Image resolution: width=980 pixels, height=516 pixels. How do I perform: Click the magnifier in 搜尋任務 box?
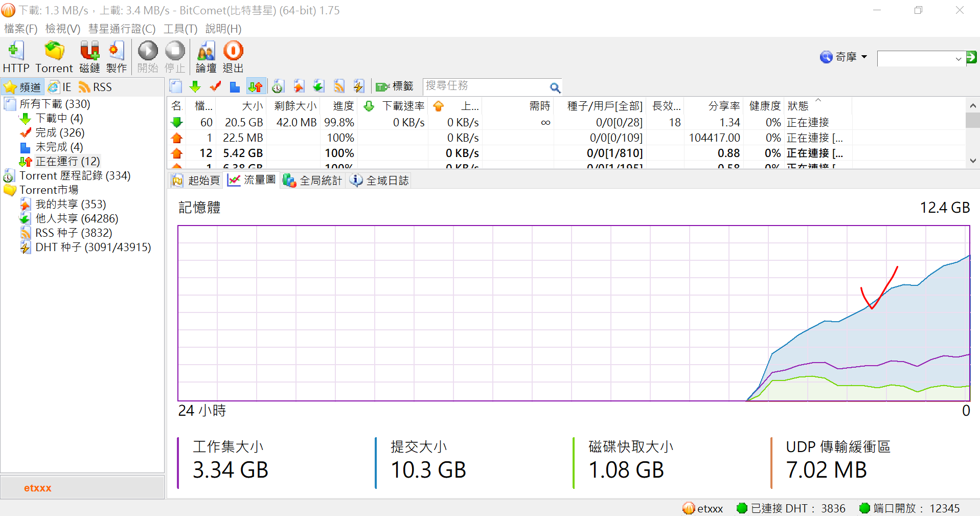[x=555, y=87]
